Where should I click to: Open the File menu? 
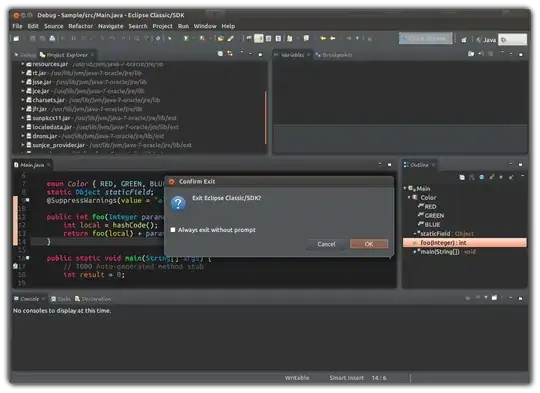point(17,26)
